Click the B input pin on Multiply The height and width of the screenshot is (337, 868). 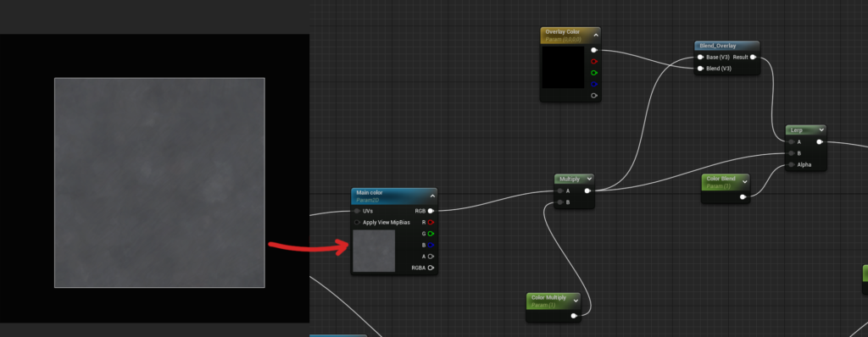[x=560, y=202]
